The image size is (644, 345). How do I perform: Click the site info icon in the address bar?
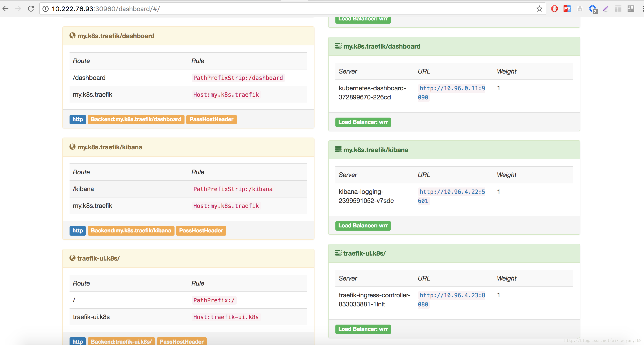click(45, 9)
